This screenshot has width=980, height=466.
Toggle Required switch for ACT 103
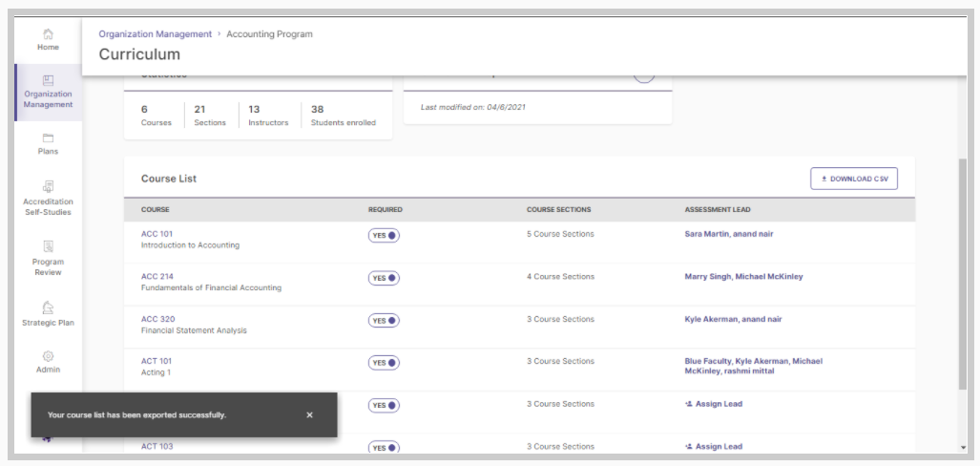pyautogui.click(x=384, y=447)
